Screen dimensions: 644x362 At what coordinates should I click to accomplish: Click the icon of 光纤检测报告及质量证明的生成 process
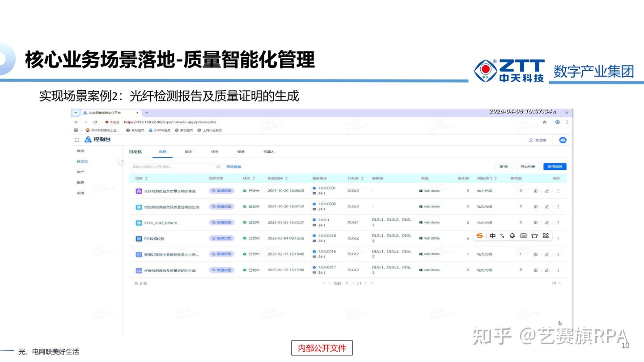139,191
